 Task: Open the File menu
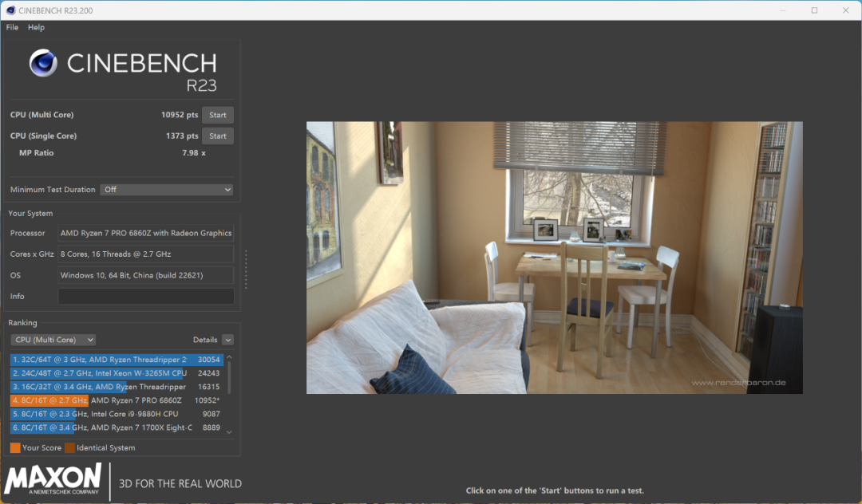(x=12, y=27)
